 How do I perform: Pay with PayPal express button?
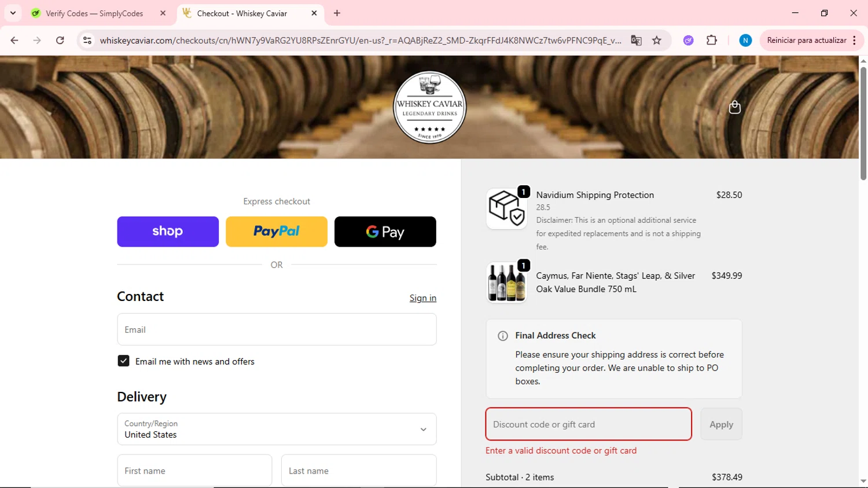277,232
